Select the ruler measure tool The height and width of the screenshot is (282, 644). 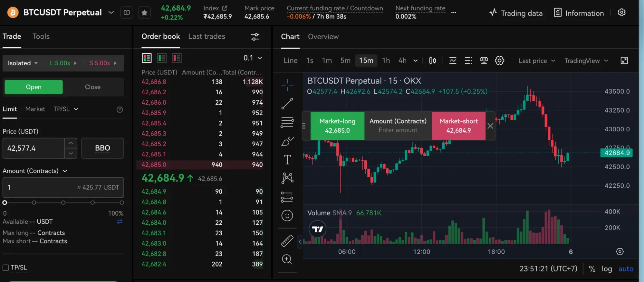287,241
